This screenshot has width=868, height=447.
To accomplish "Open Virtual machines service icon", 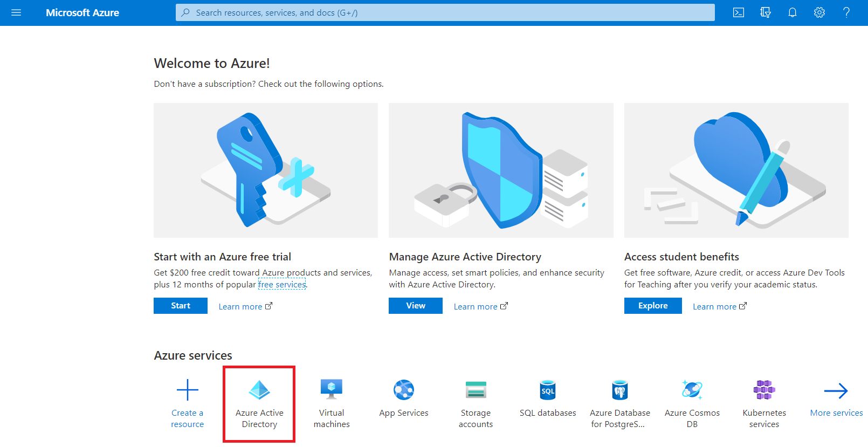I will click(332, 389).
